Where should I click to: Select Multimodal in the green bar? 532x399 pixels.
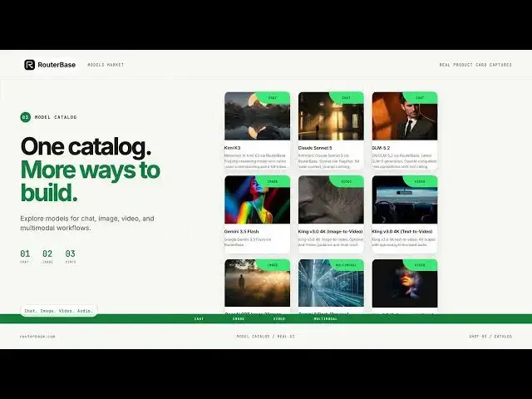(x=325, y=319)
